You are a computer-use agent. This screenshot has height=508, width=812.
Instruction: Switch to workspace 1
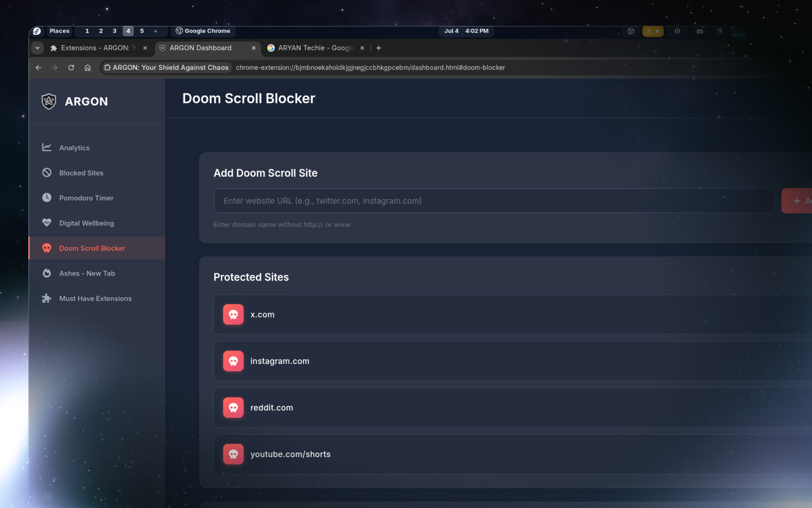[x=87, y=31]
